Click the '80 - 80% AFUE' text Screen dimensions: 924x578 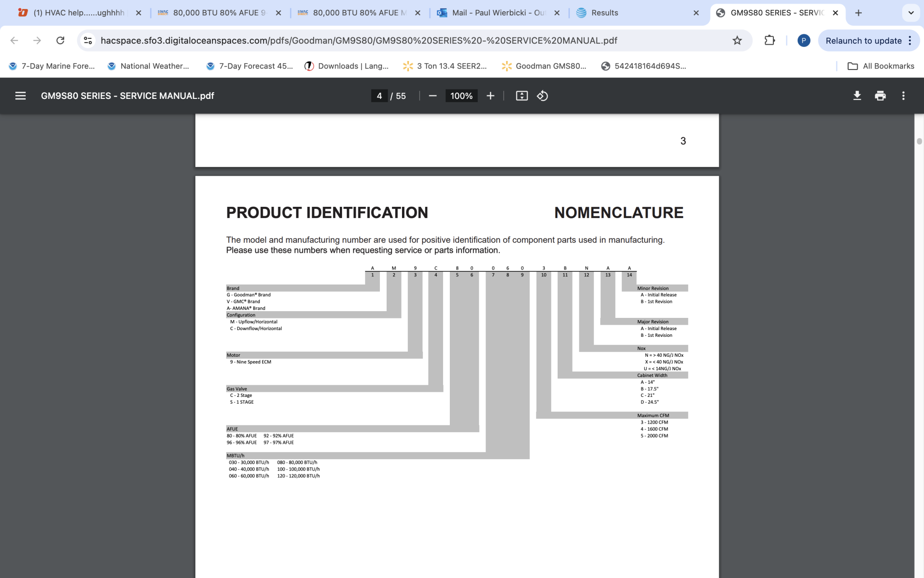point(241,436)
